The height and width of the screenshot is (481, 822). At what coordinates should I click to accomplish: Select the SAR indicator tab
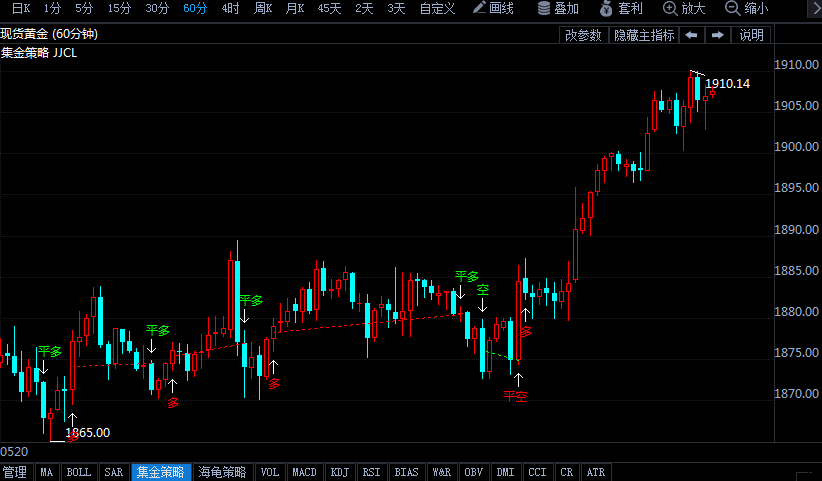coord(114,472)
